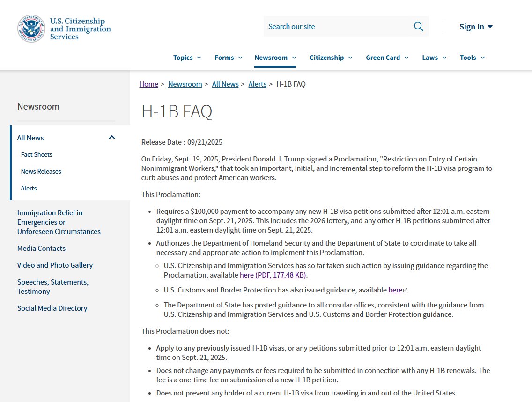Click the Alerts breadcrumb link

coord(257,84)
